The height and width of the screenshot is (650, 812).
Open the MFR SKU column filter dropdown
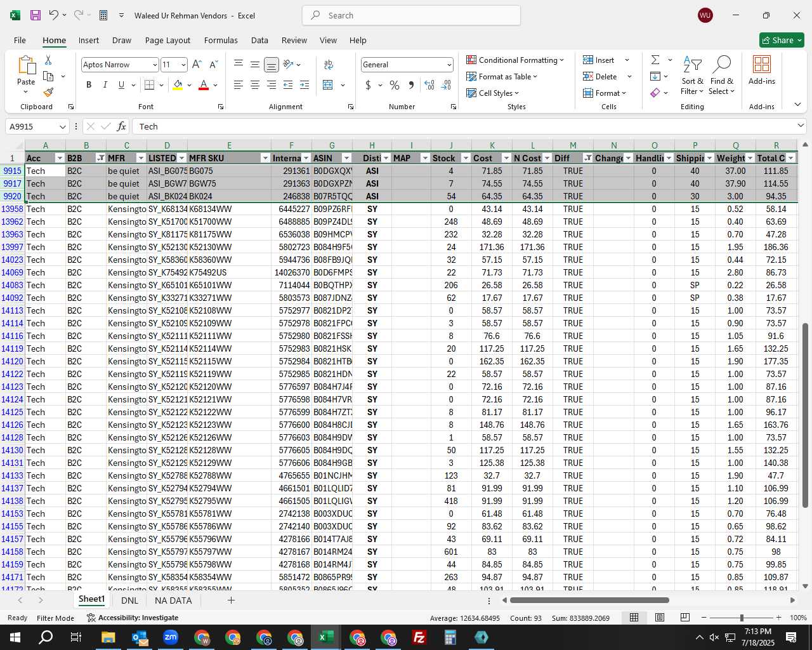click(x=265, y=158)
